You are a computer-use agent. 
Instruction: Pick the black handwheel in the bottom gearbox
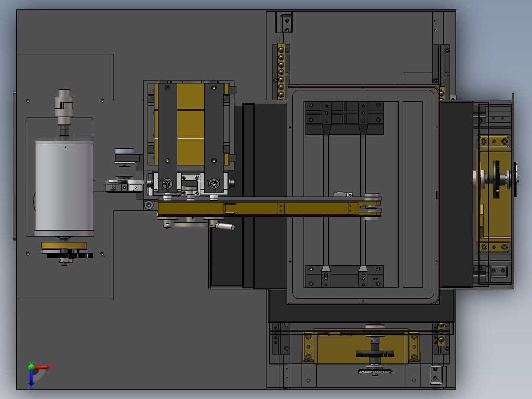coord(375,354)
